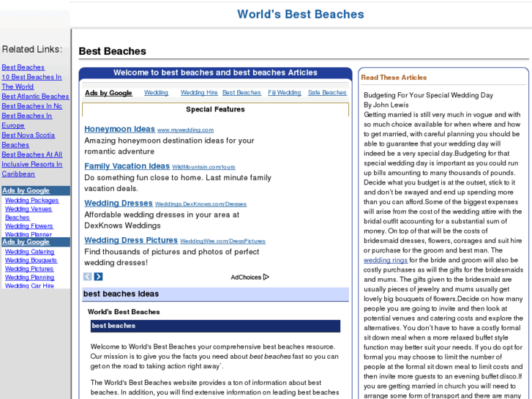
Task: Open the Beaches sidebar ad link
Action: tap(18, 217)
